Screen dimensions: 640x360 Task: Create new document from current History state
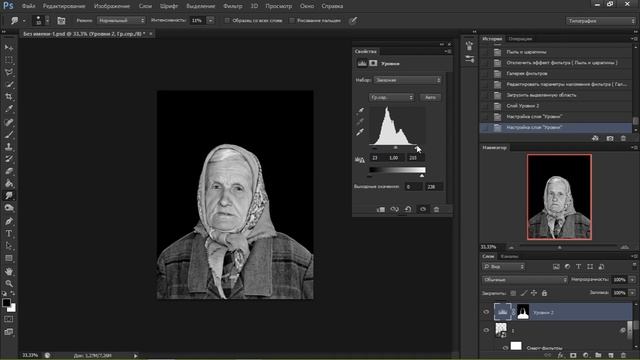(x=596, y=138)
